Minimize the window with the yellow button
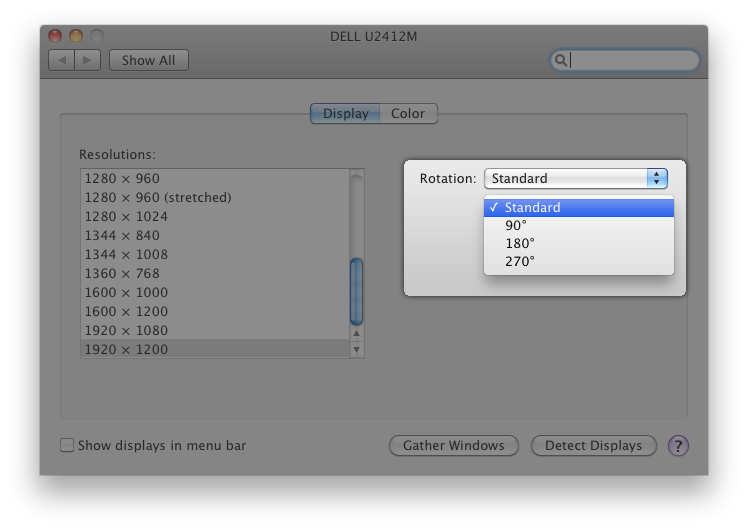Viewport: 748px width, 530px height. click(x=76, y=36)
